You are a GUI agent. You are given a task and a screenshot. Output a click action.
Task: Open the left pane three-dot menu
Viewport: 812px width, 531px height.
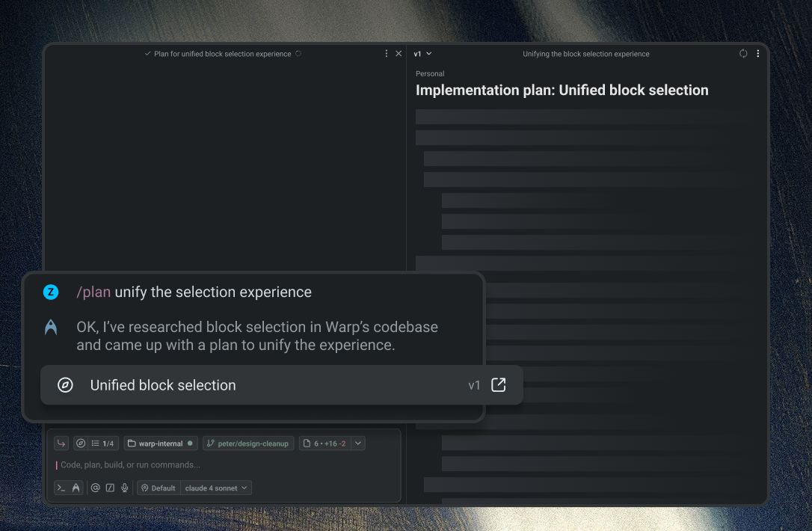click(x=387, y=53)
